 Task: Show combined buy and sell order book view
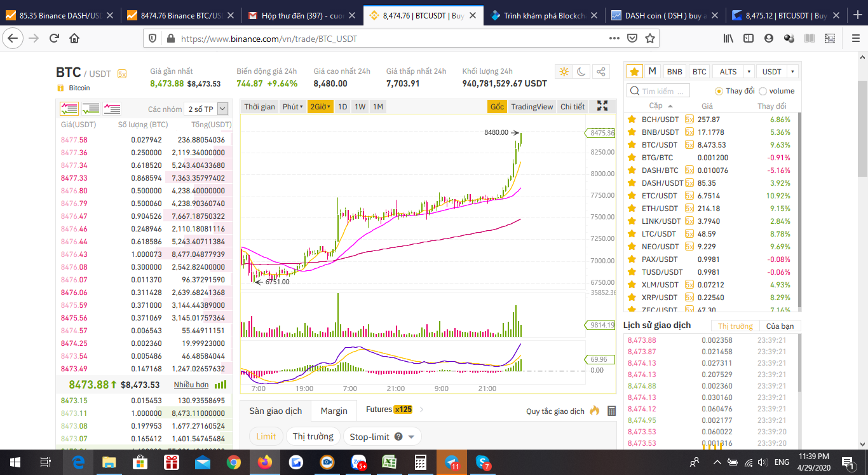[69, 109]
